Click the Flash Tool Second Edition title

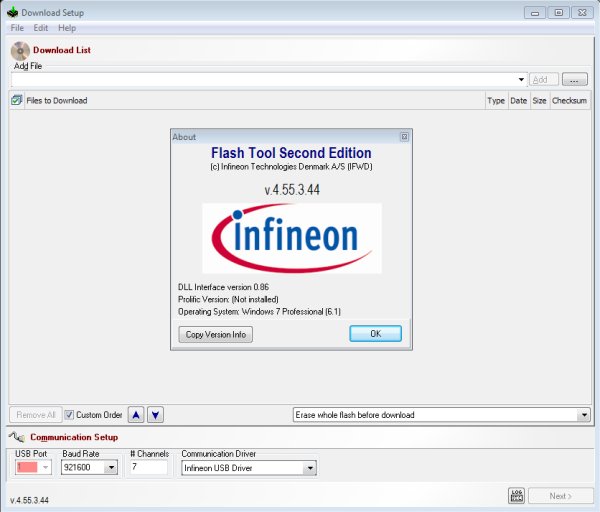pyautogui.click(x=291, y=153)
